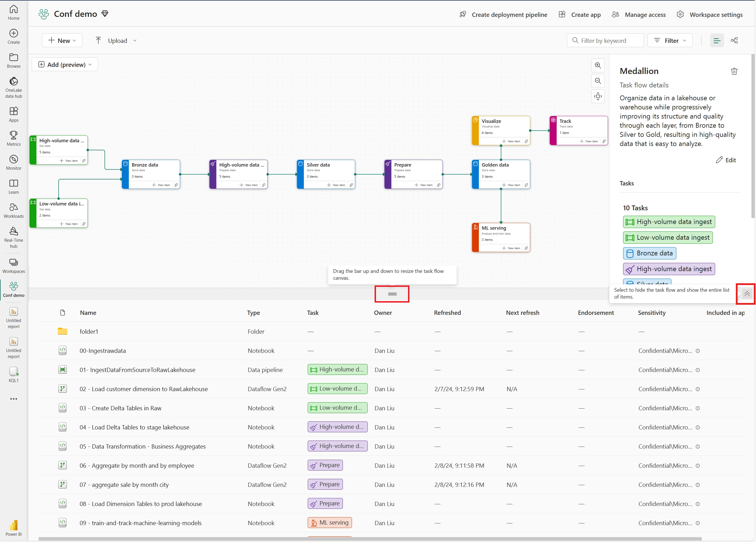Open the Filter dropdown

pos(670,40)
